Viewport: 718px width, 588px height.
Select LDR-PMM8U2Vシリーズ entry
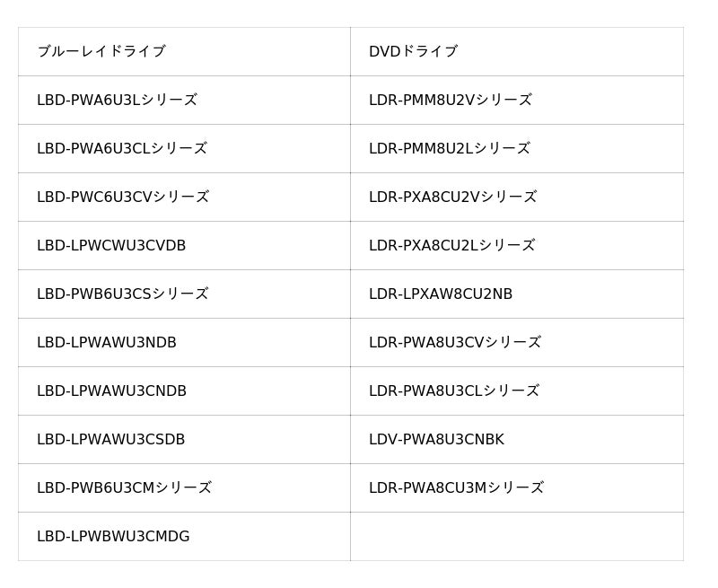[517, 100]
